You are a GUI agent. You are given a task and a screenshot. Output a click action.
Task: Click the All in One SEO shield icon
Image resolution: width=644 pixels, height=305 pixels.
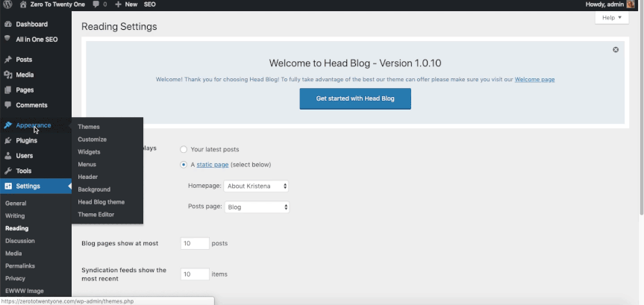(7, 39)
